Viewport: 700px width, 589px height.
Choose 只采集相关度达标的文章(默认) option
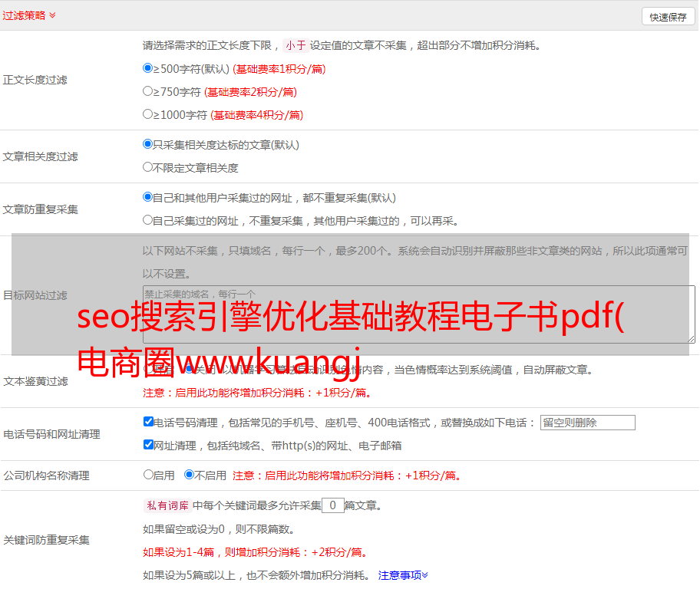(x=147, y=143)
